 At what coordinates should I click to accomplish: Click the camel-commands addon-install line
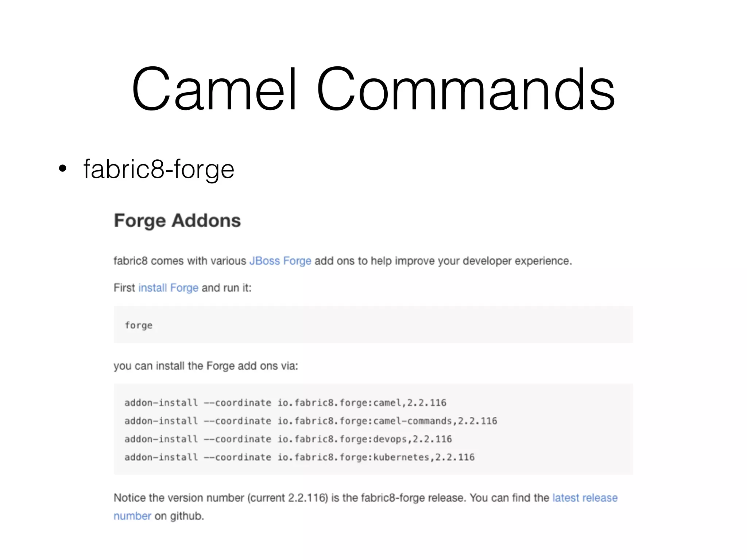(311, 421)
